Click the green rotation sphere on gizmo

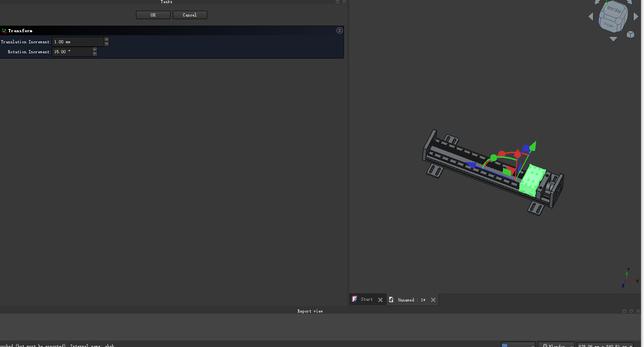[493, 157]
